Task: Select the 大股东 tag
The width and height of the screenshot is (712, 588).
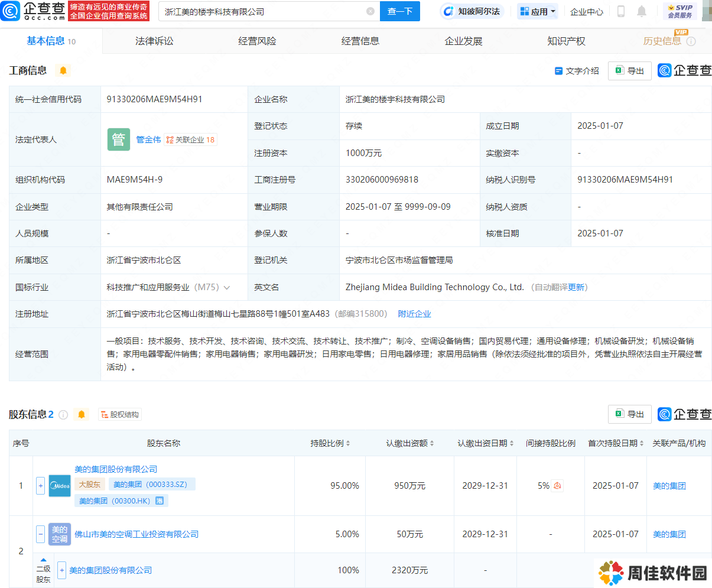Action: [90, 485]
